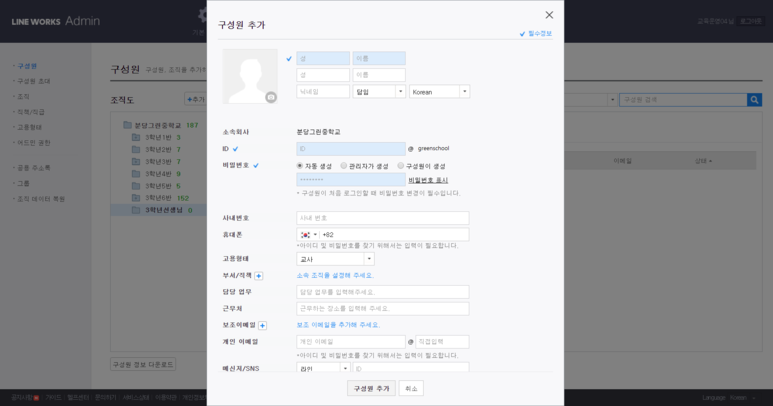Open 구성원 초대 in the left sidebar
This screenshot has width=773, height=406.
[x=34, y=81]
